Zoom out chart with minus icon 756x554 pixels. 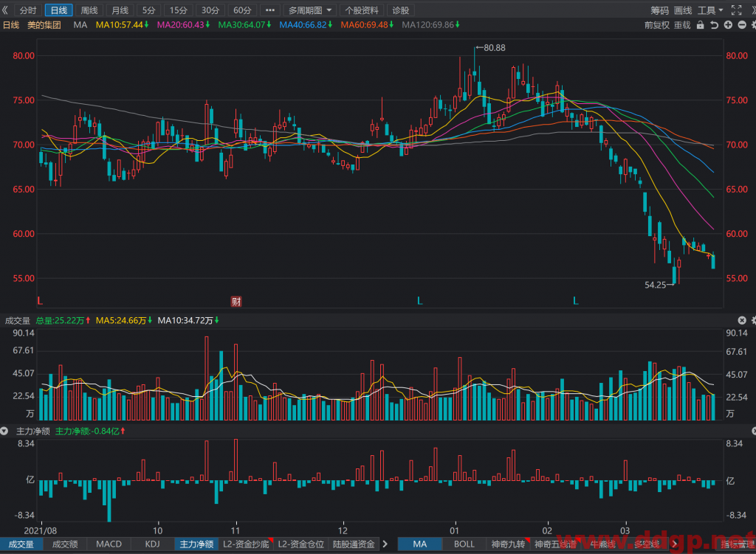point(742,24)
